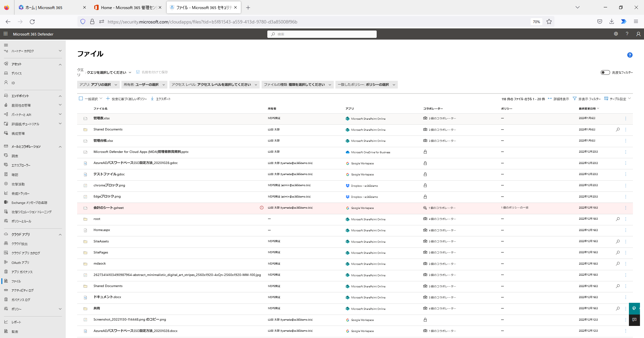Click 詳細を表示 link
The height and width of the screenshot is (338, 644).
coord(558,99)
